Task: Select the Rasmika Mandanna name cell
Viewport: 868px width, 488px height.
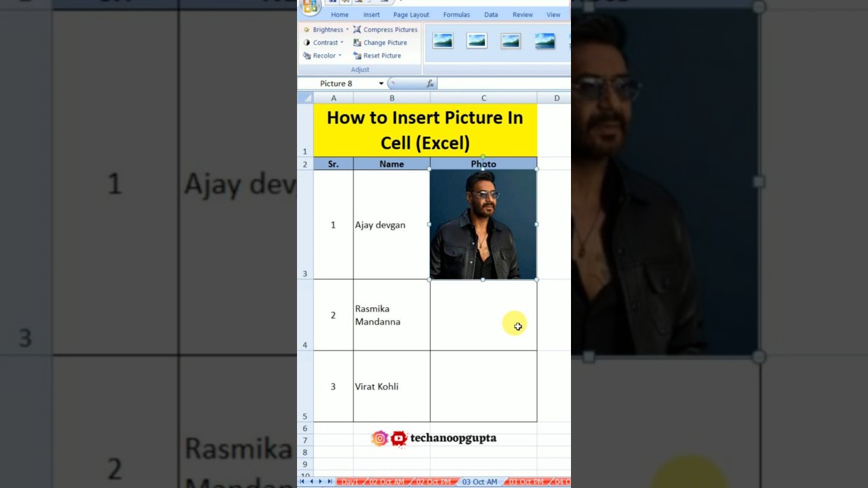Action: pos(392,315)
